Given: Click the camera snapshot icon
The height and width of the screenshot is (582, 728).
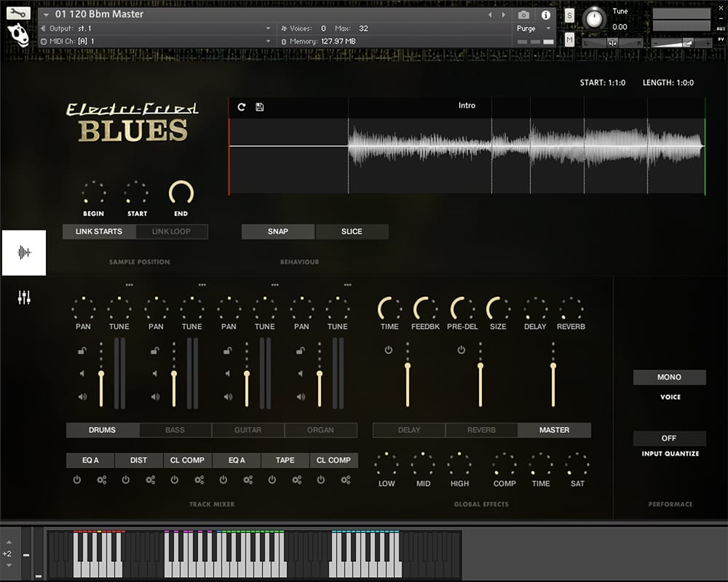Looking at the screenshot, I should [523, 15].
